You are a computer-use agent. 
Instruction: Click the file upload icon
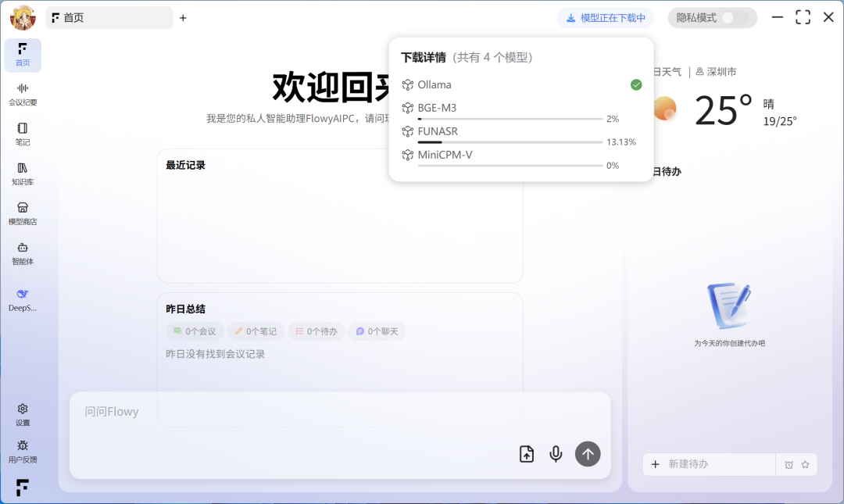[x=527, y=454]
